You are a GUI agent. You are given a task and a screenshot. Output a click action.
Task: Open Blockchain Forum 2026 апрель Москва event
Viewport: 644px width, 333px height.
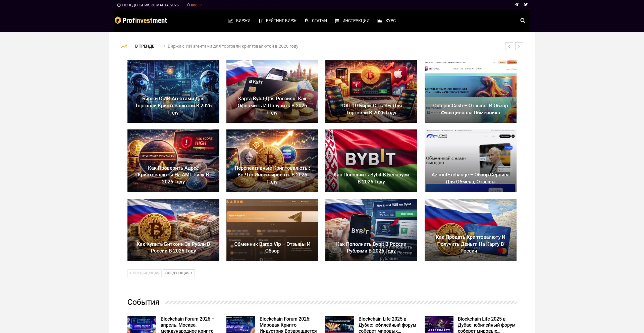187,325
